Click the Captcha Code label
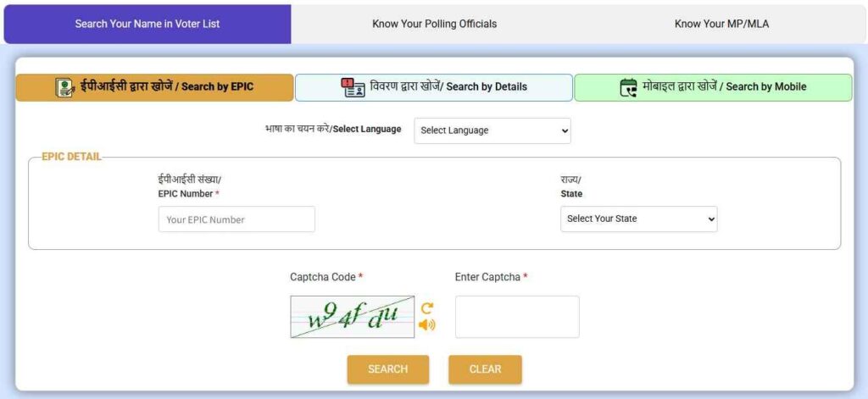This screenshot has height=399, width=868. 324,277
